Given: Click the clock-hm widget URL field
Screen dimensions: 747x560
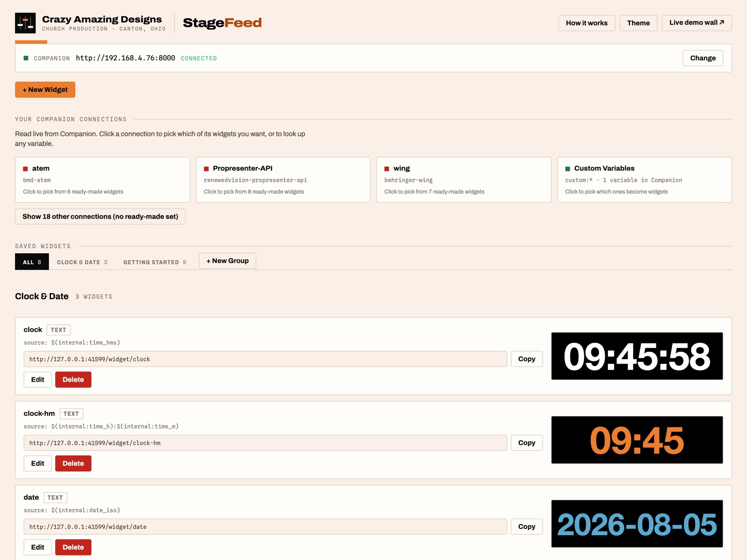Looking at the screenshot, I should point(265,443).
